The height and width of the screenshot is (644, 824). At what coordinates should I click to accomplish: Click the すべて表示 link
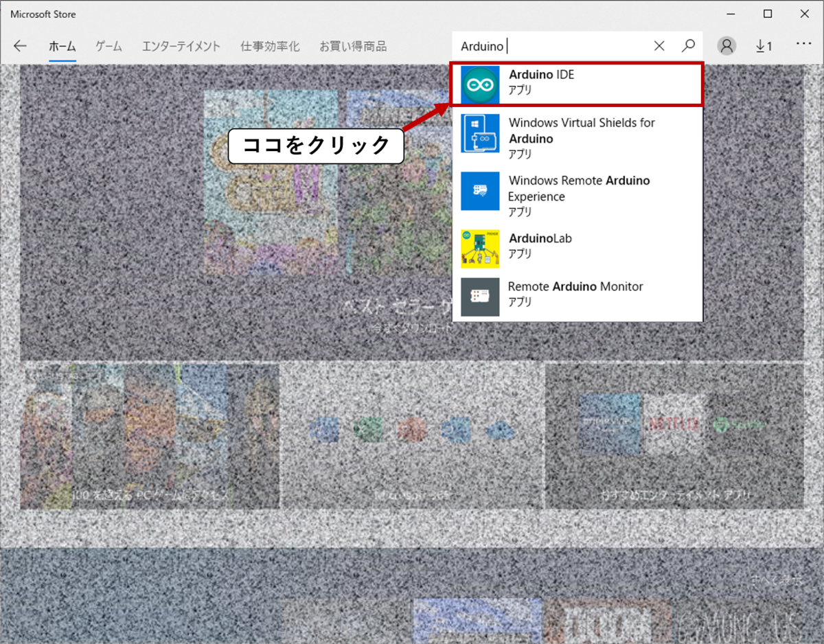pyautogui.click(x=776, y=580)
